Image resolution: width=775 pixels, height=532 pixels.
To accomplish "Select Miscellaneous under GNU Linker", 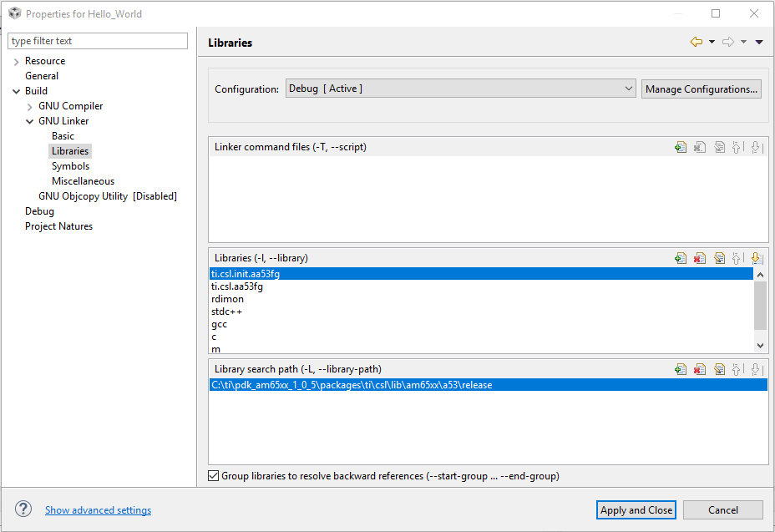I will coord(83,181).
